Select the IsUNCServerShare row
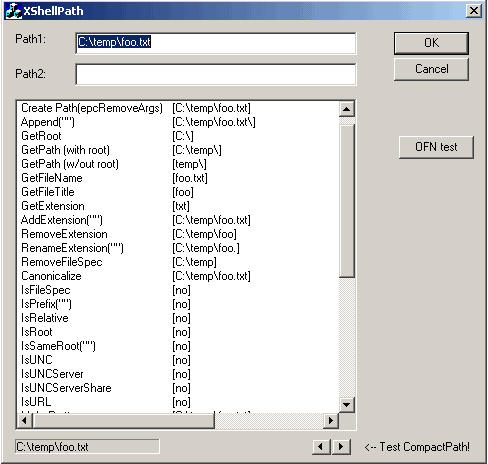 [178, 388]
